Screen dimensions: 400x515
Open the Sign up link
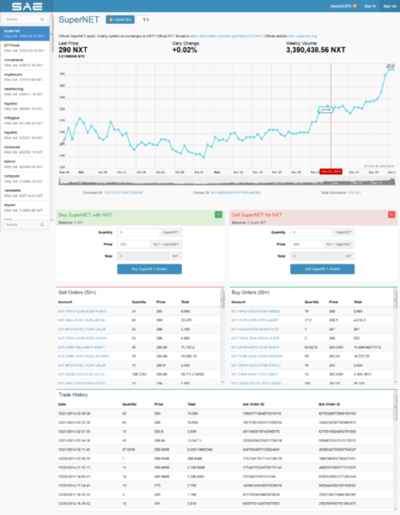point(389,6)
